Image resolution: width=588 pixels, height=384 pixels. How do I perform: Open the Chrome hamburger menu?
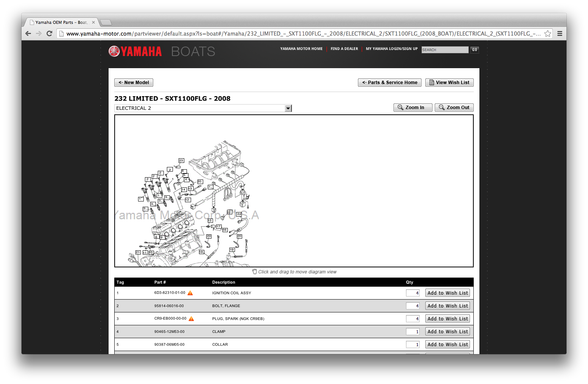(x=560, y=34)
